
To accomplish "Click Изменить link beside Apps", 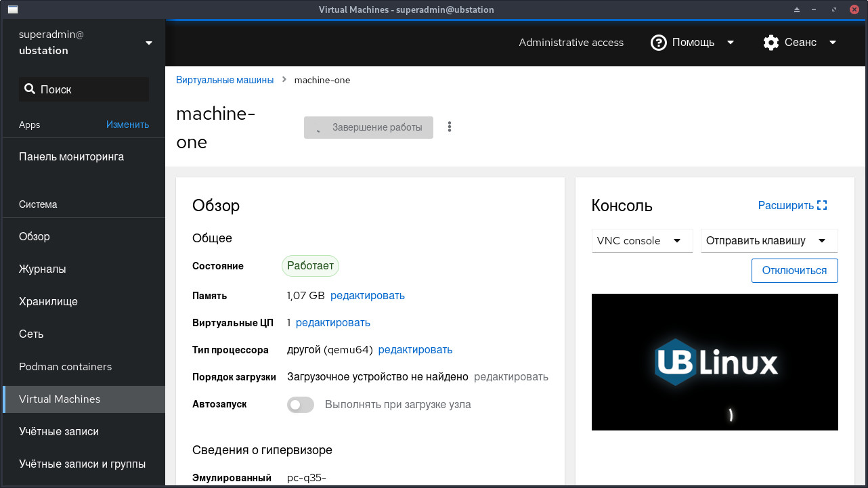I will coord(127,125).
